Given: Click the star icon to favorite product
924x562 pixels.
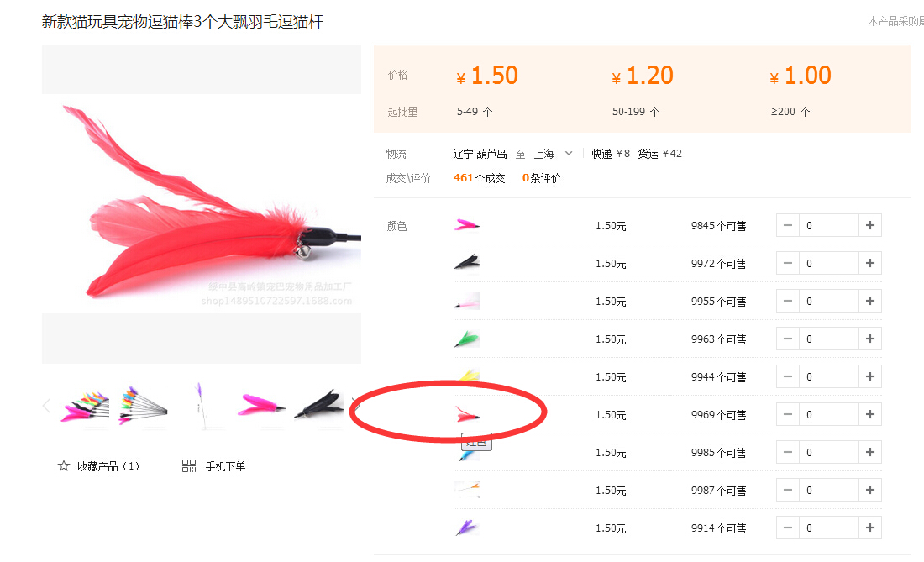Looking at the screenshot, I should coord(64,466).
